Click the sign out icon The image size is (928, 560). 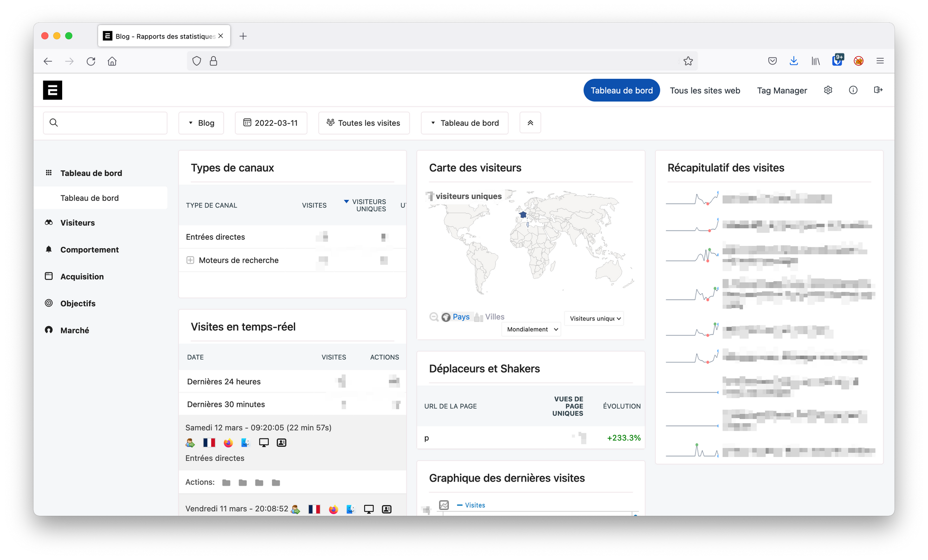(878, 90)
